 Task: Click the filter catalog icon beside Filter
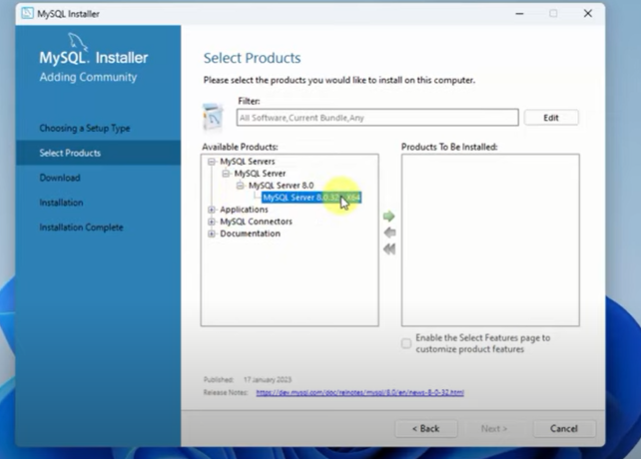213,117
